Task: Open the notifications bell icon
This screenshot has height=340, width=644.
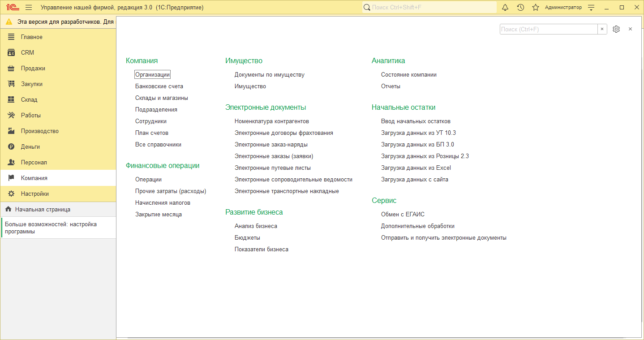Action: click(x=505, y=8)
